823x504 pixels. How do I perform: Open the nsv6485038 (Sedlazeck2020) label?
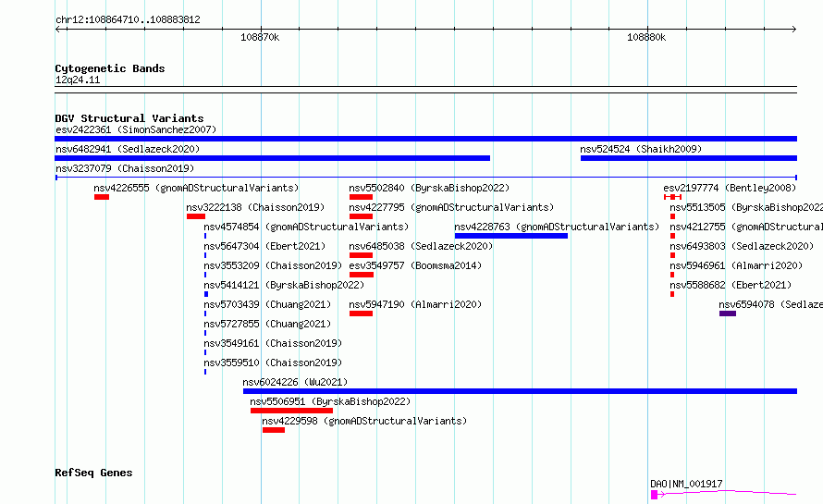[421, 246]
